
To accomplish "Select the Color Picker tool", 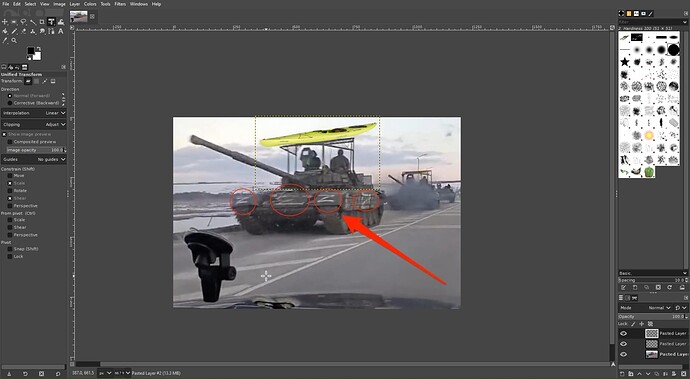I will 5,40.
